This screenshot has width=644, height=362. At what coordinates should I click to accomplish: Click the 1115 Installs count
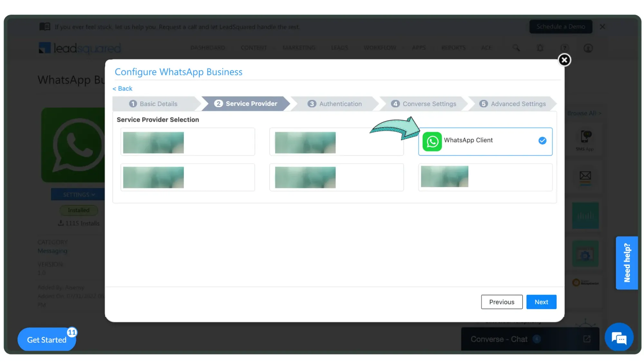[x=79, y=223]
